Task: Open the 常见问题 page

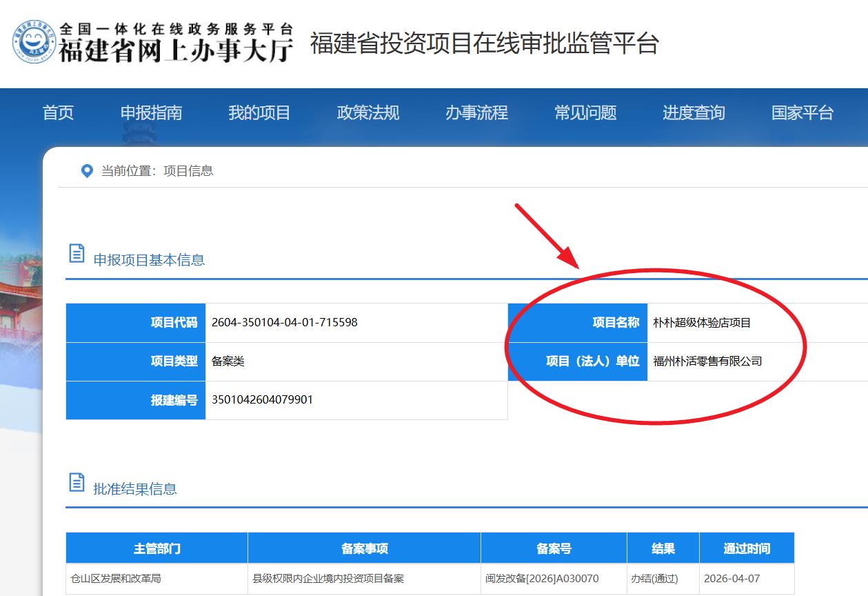Action: (585, 113)
